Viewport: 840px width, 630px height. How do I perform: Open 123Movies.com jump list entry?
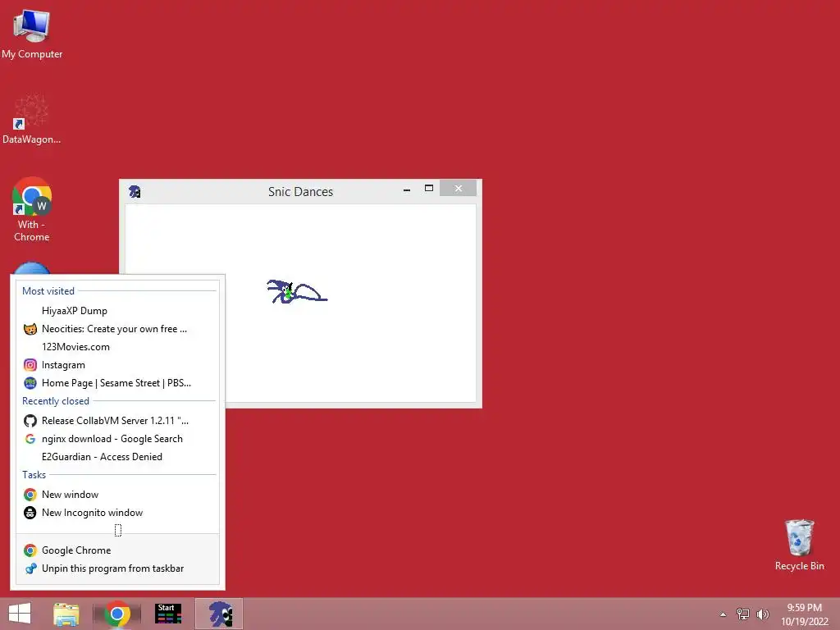pyautogui.click(x=117, y=347)
